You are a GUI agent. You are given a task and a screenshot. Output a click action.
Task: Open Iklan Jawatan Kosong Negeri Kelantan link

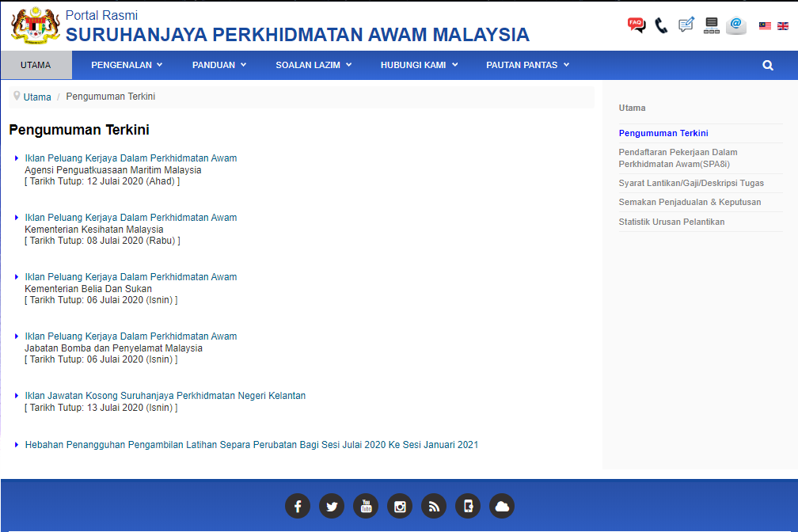coord(165,396)
